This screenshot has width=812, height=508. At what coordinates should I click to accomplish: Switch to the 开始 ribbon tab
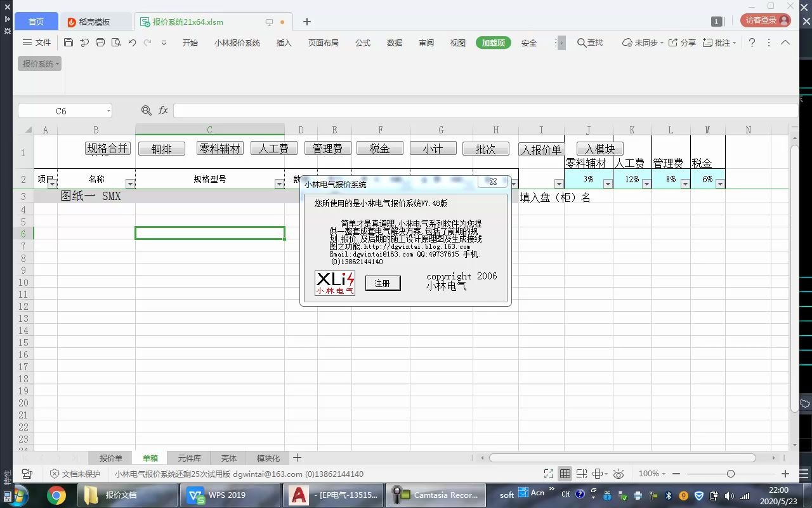click(190, 43)
